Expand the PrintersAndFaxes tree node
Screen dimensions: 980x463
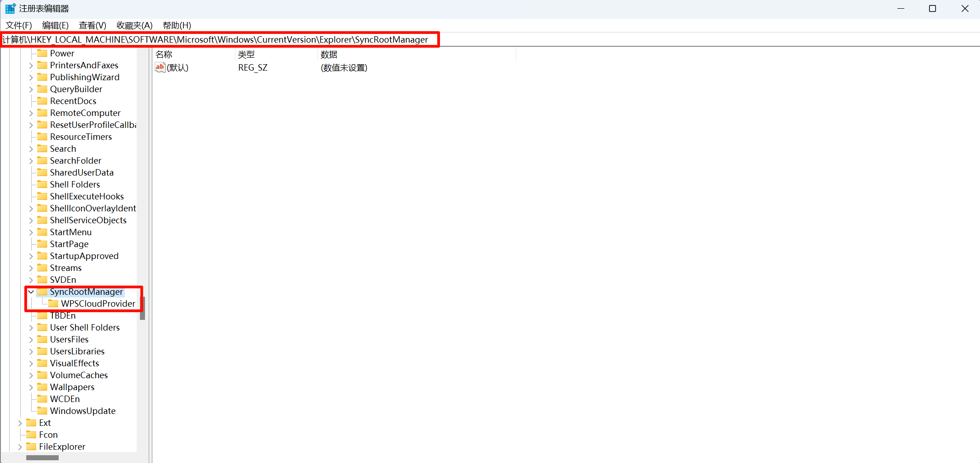[31, 66]
